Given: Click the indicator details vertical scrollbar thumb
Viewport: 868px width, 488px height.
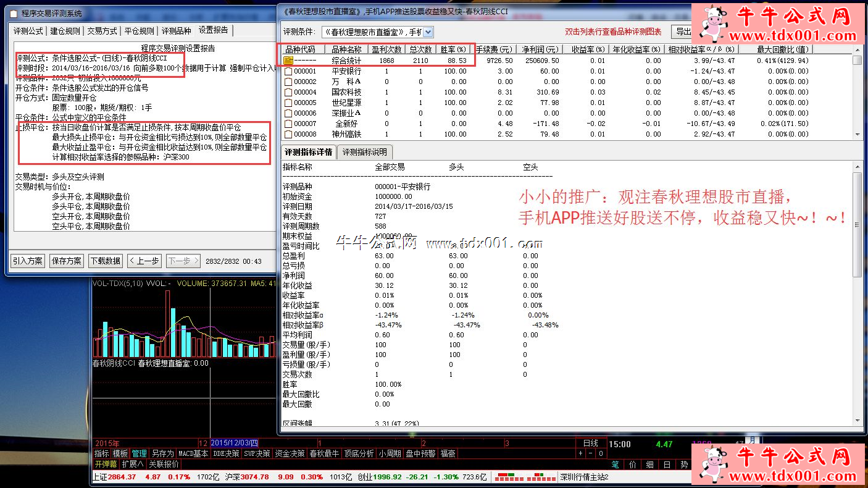Looking at the screenshot, I should [x=857, y=224].
